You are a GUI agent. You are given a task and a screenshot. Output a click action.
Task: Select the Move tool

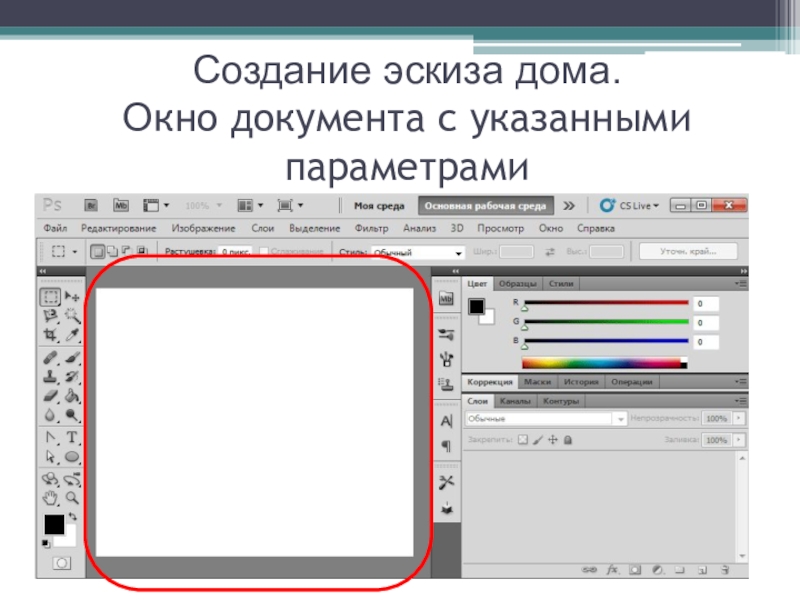pos(72,296)
